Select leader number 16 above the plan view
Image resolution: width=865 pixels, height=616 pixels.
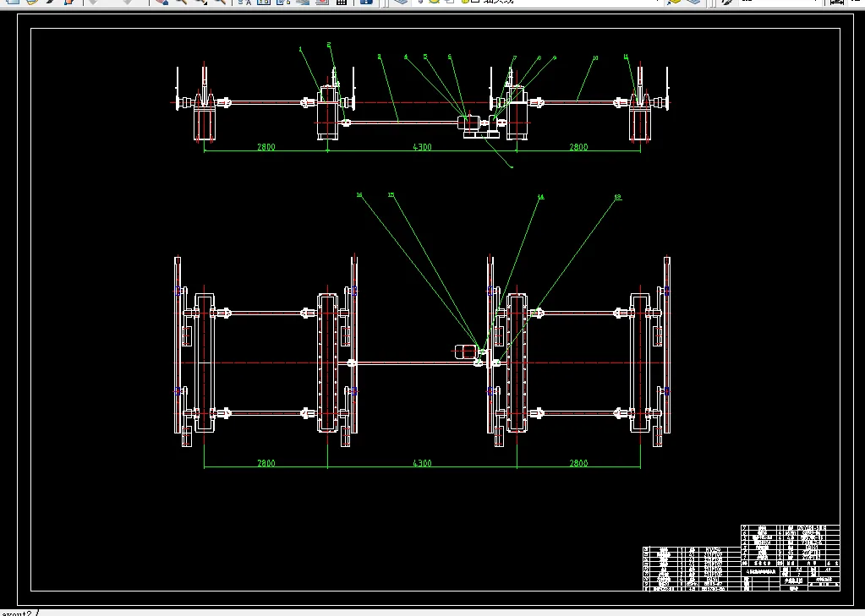point(359,194)
